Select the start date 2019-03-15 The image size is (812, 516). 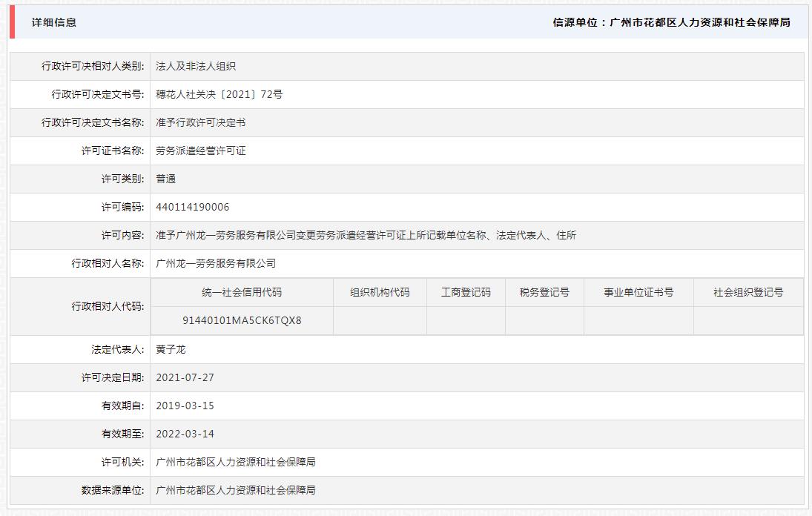pos(185,406)
